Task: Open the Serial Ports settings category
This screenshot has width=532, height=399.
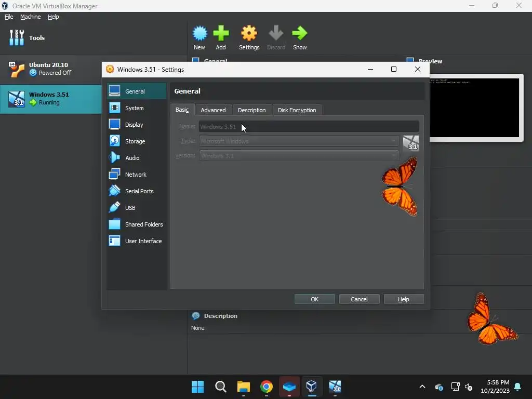Action: (137, 191)
